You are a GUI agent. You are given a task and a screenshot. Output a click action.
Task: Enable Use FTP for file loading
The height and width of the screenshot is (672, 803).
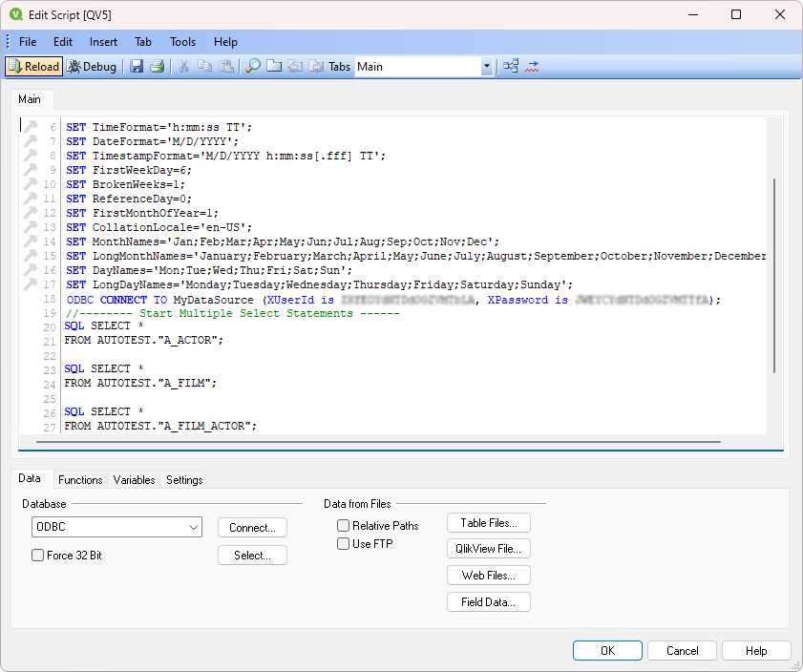tap(343, 543)
